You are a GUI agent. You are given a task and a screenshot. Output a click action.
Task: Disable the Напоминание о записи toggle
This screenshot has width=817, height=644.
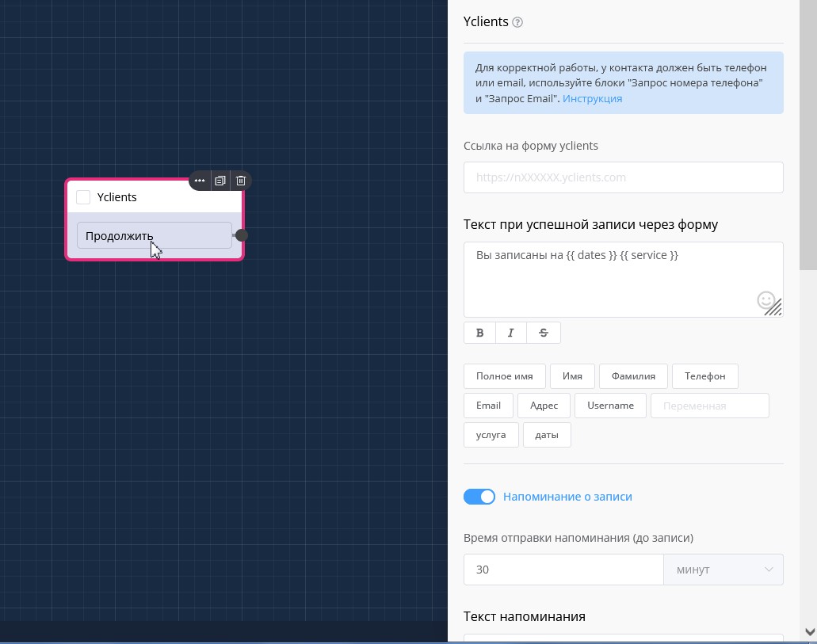(x=479, y=497)
